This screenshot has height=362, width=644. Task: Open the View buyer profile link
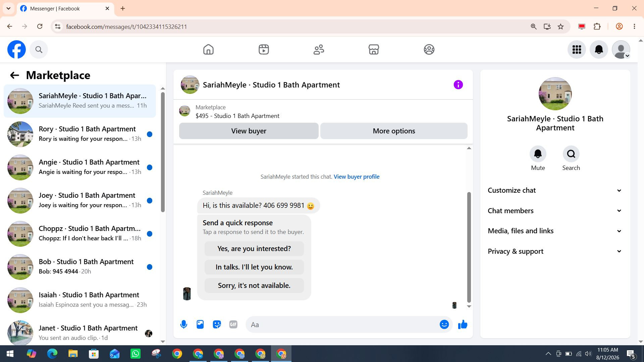pyautogui.click(x=357, y=177)
